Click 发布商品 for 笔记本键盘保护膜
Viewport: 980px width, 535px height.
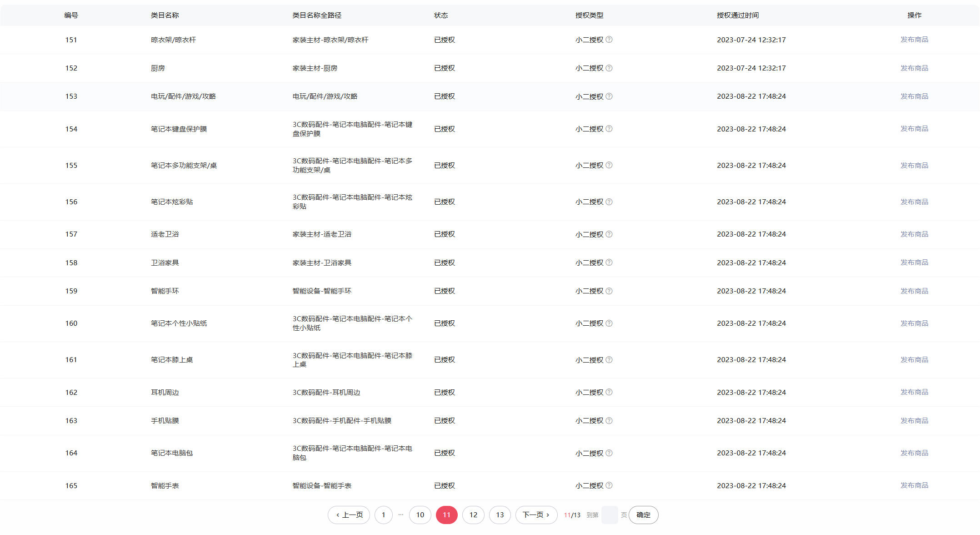pyautogui.click(x=914, y=129)
